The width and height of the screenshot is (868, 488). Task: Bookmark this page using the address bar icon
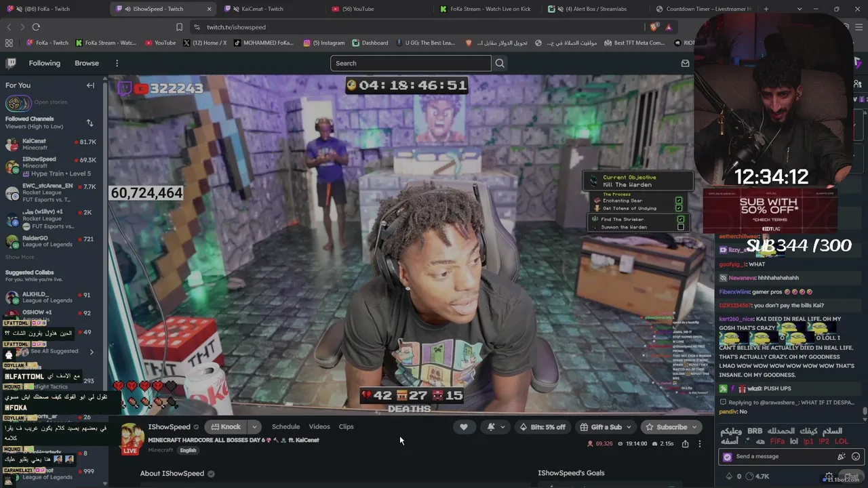tap(179, 27)
